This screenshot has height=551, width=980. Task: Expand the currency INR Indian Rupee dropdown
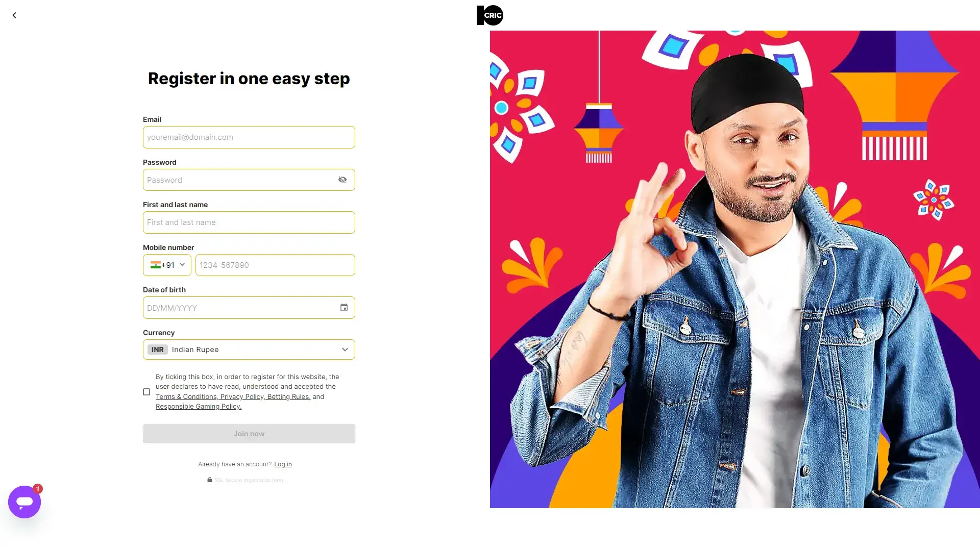click(x=344, y=349)
